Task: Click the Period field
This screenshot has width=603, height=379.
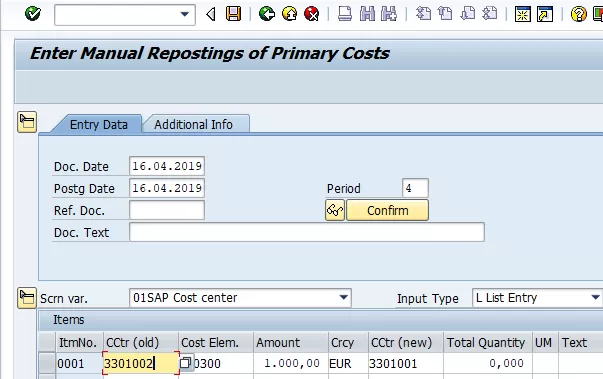Action: [x=415, y=188]
